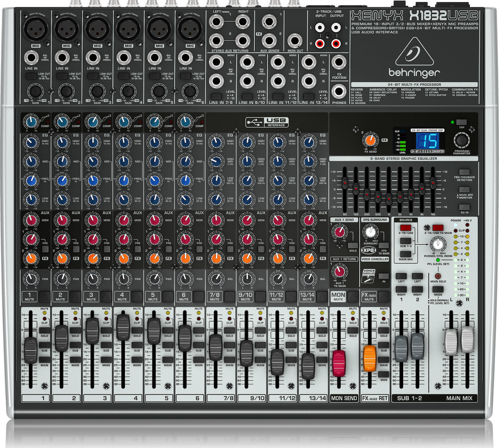Viewport: 499px width, 448px height.
Task: Toggle the MON MUTE button
Action: pos(352,297)
